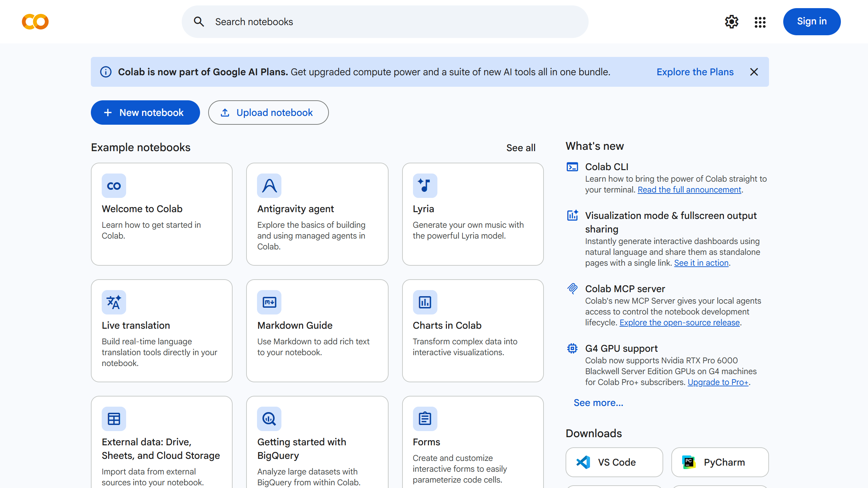Focus the Search notebooks field

pos(385,22)
